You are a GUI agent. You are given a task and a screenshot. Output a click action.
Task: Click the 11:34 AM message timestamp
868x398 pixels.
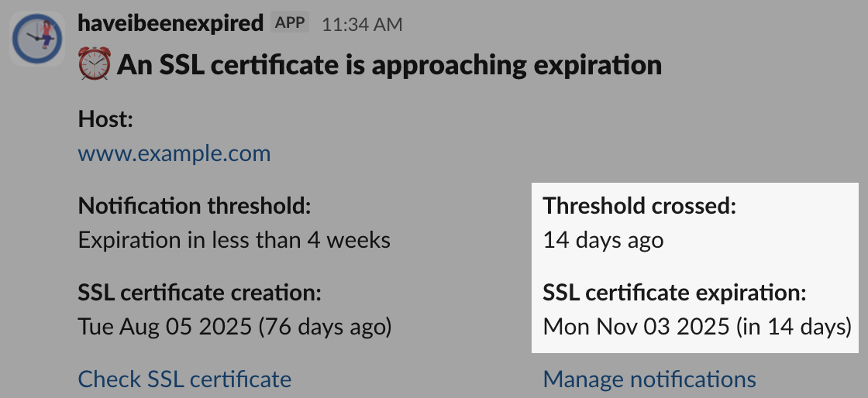(362, 25)
